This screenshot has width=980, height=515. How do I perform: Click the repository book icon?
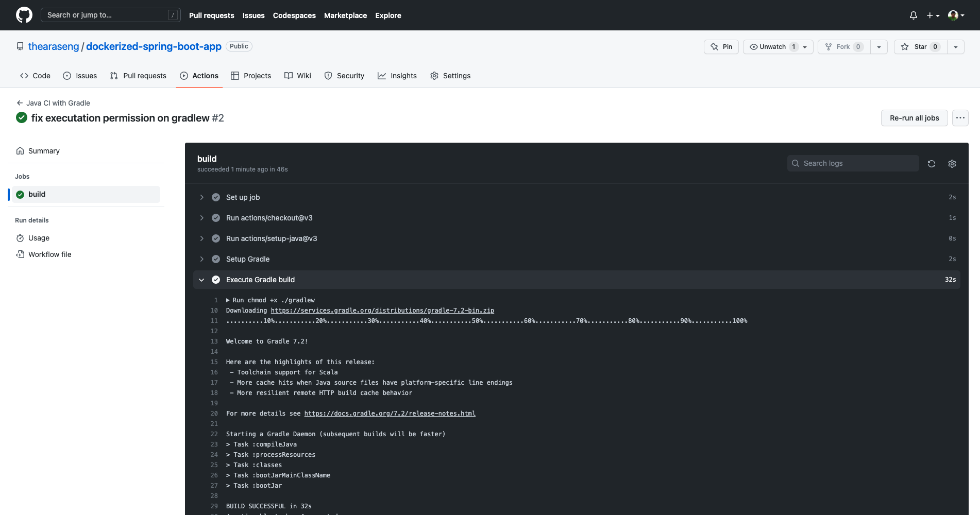click(20, 46)
